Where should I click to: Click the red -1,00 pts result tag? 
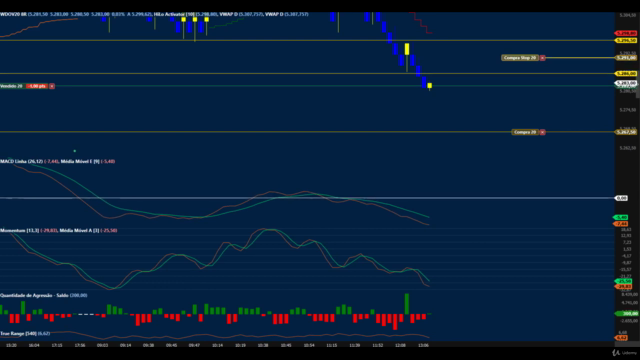click(x=37, y=86)
